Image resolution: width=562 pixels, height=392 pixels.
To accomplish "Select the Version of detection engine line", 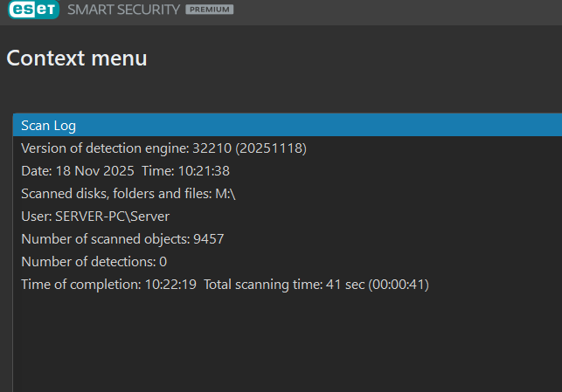I will tap(163, 148).
